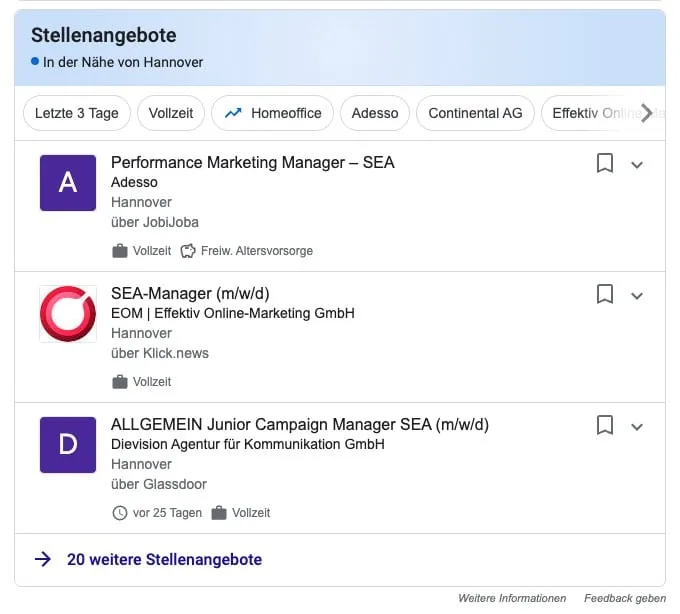Expand the Performance Marketing Manager listing

pos(637,165)
